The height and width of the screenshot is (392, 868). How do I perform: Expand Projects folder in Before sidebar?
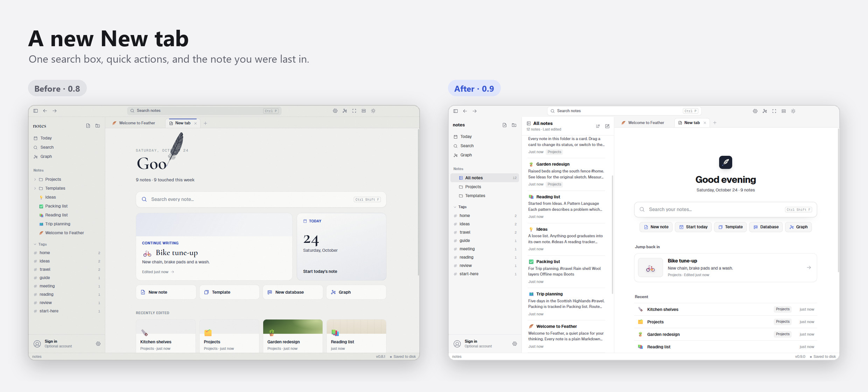click(x=35, y=179)
